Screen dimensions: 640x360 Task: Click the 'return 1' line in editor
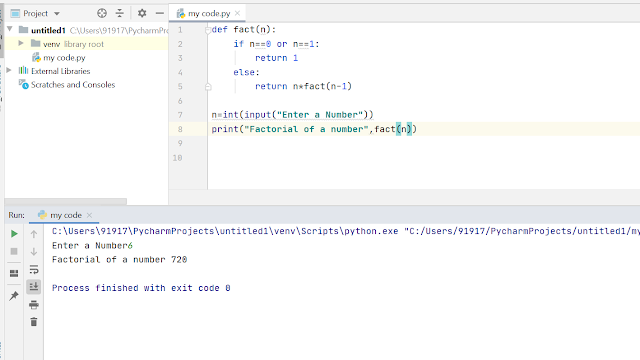276,58
